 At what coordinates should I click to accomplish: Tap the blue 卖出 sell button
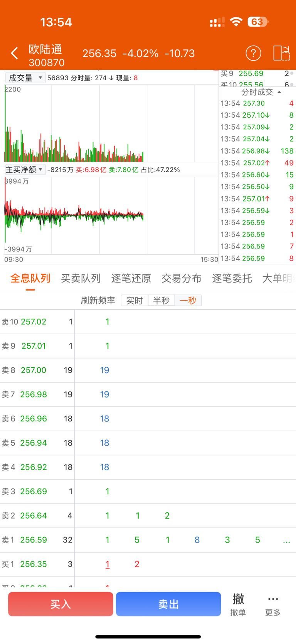[168, 604]
